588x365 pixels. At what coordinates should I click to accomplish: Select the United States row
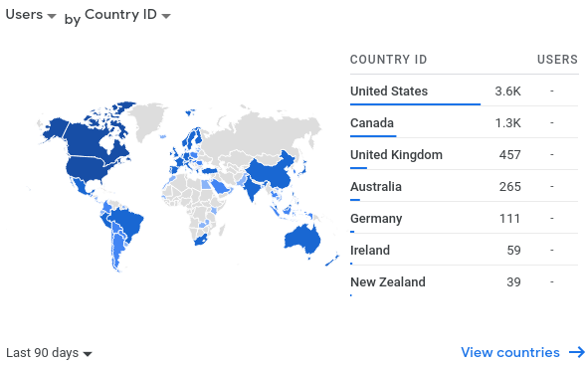[465, 91]
